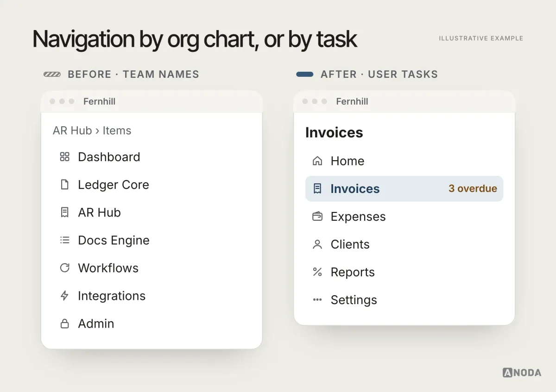Click the Ledger Core document icon
Image resolution: width=556 pixels, height=392 pixels.
click(x=65, y=185)
